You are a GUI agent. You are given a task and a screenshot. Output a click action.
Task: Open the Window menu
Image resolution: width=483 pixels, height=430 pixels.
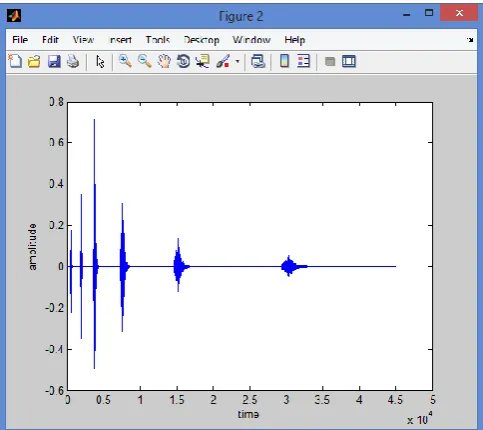coord(251,40)
